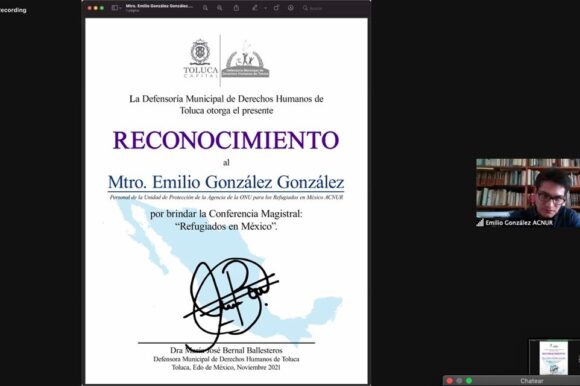Expand the sidebar view dropdown arrow
580x386 pixels.
[x=121, y=8]
